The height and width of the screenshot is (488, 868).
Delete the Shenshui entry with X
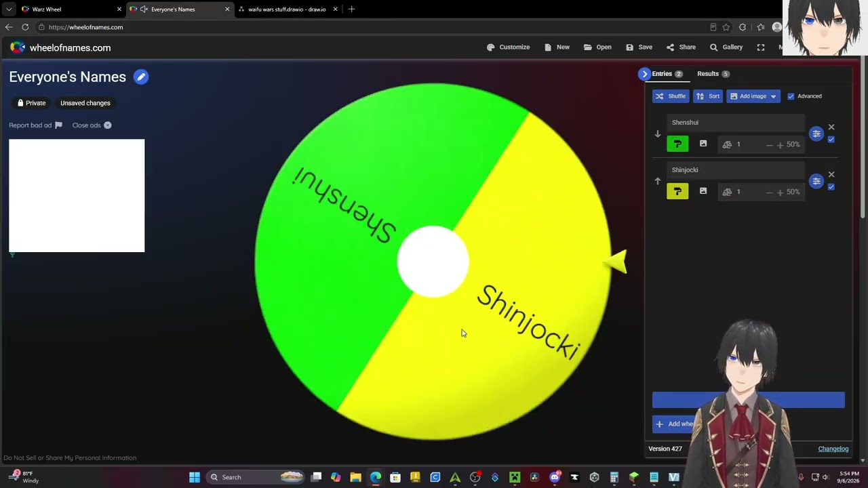click(x=831, y=127)
